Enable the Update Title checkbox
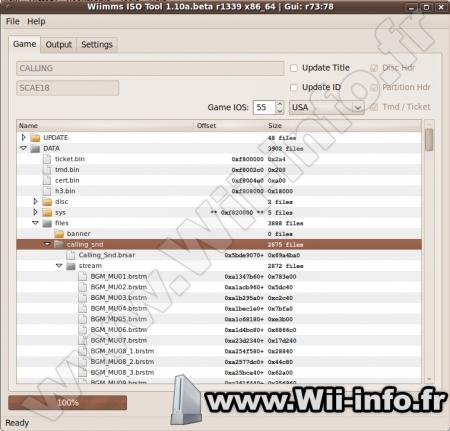 click(294, 68)
